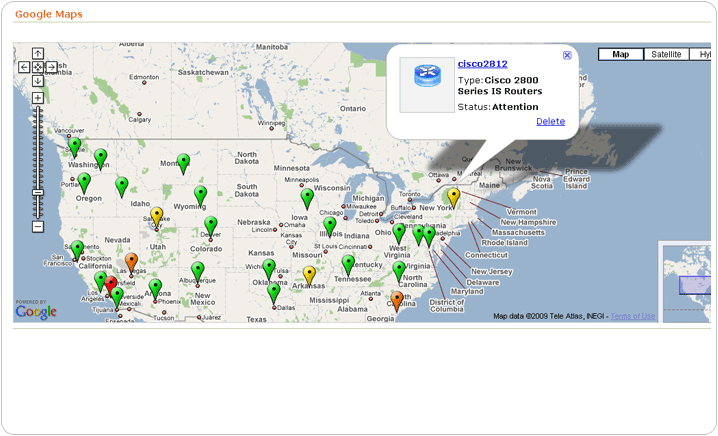Select the green marker over Wichita, Oklahoma
The width and height of the screenshot is (718, 436).
coord(269,269)
